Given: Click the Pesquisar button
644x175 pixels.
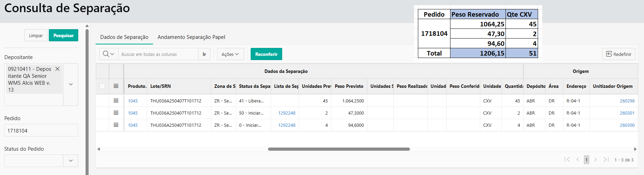Looking at the screenshot, I should point(63,35).
